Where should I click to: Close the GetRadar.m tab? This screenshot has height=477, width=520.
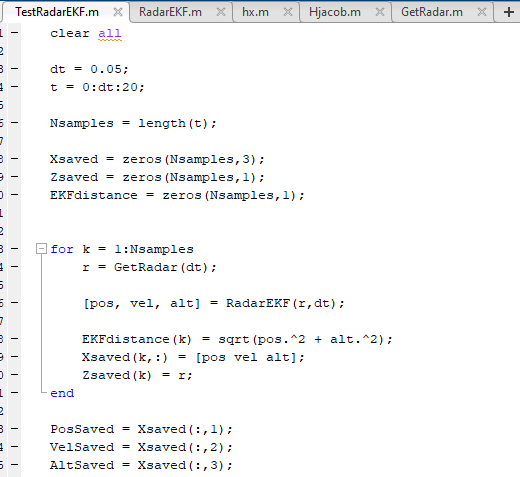(482, 12)
